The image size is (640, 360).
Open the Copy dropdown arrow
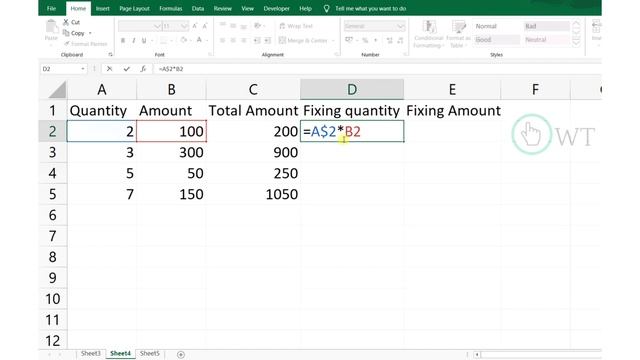tap(90, 33)
